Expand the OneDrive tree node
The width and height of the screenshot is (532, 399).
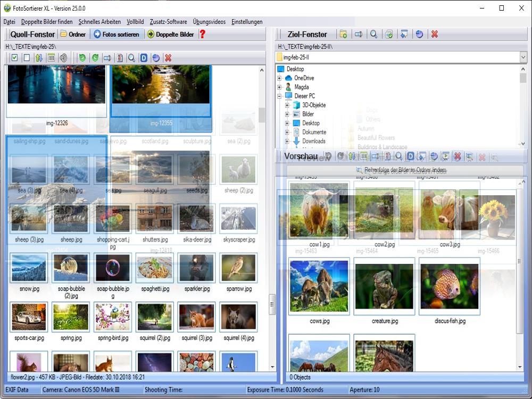point(279,78)
